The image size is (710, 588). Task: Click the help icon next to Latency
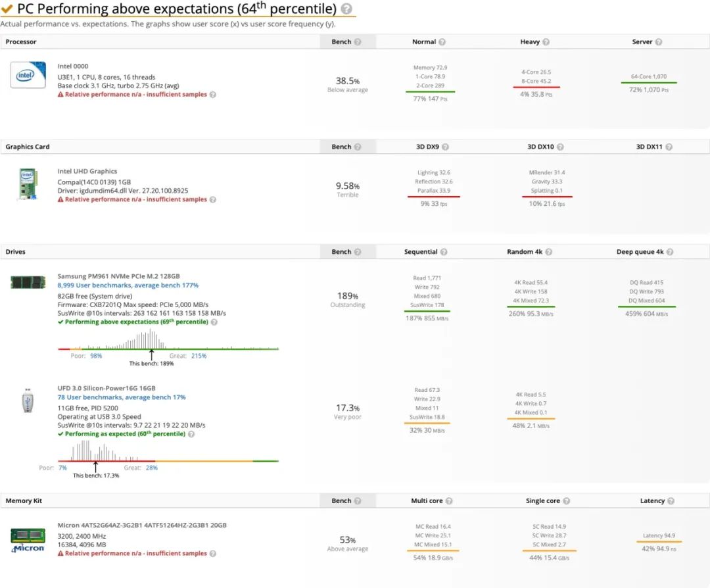671,501
